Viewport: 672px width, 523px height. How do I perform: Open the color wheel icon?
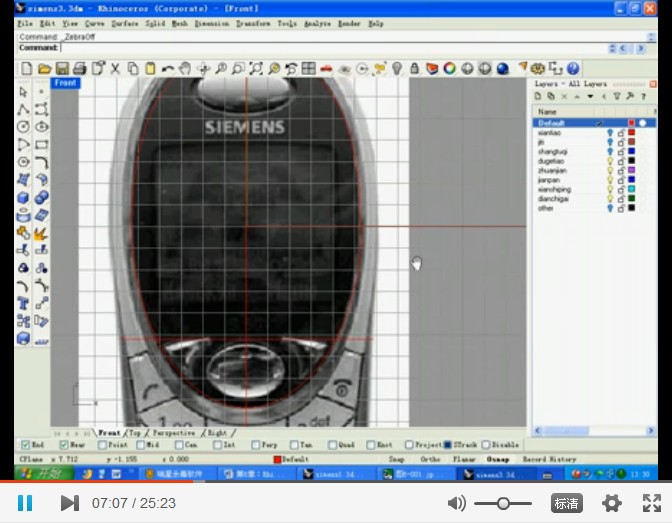[x=450, y=69]
